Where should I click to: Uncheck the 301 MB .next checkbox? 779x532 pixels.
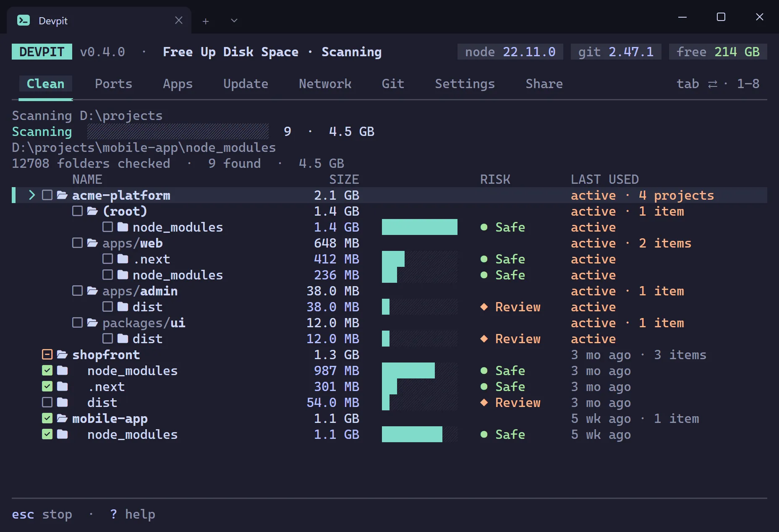point(47,386)
